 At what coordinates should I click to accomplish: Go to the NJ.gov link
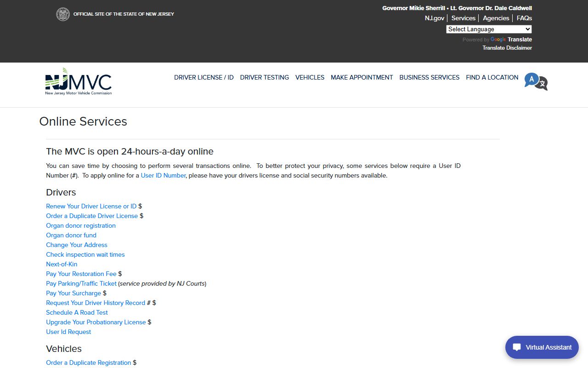(435, 18)
